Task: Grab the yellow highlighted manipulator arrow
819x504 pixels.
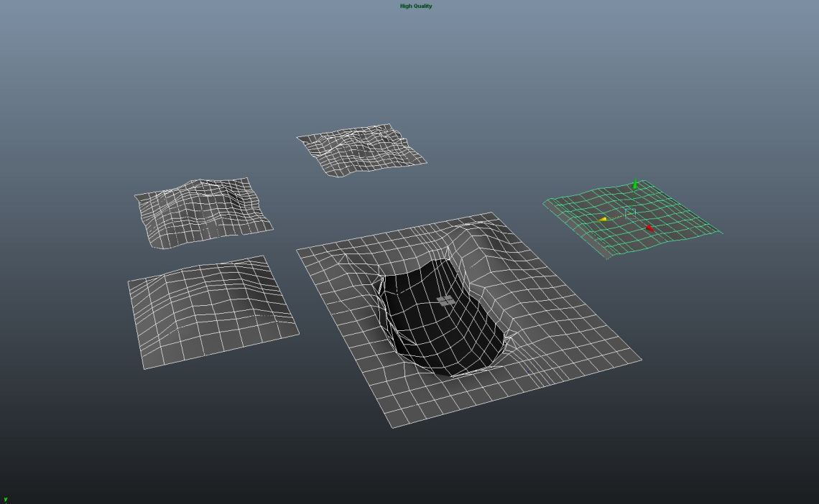Action: click(x=603, y=219)
